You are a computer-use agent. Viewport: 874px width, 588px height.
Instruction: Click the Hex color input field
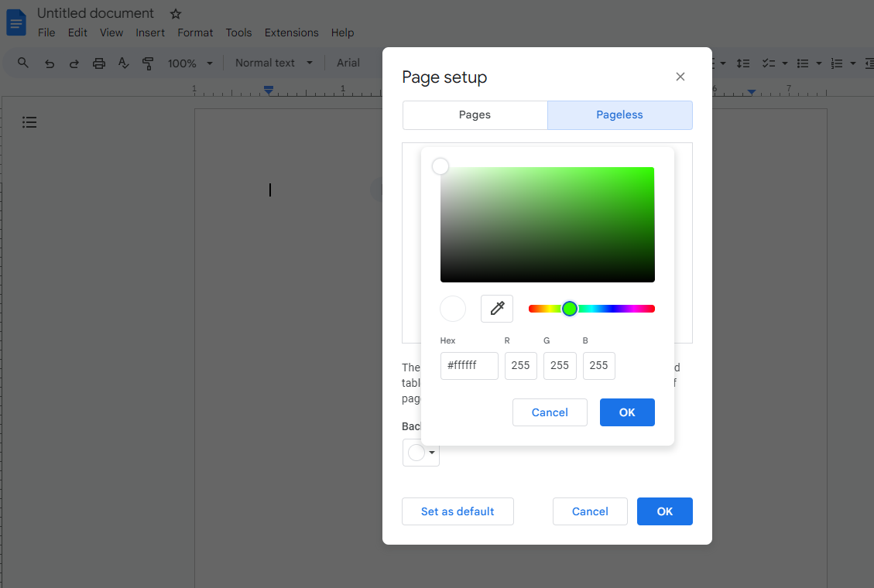click(469, 366)
